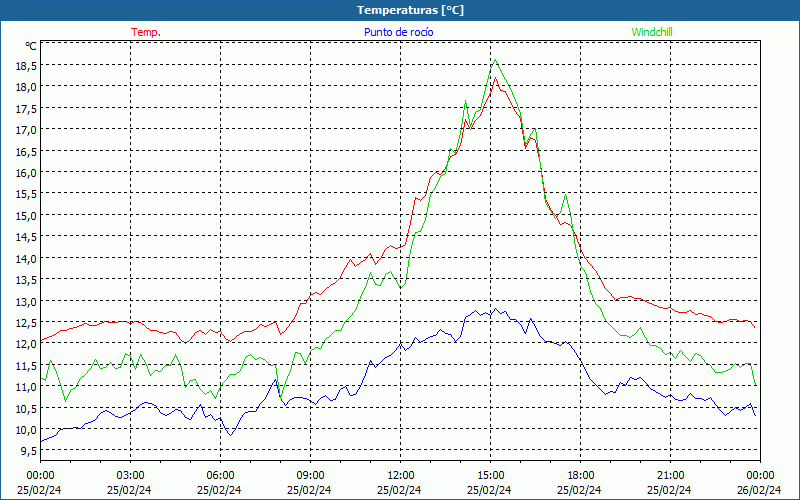Click the 09:00 time axis label
Image resolution: width=800 pixels, height=500 pixels.
(x=310, y=476)
